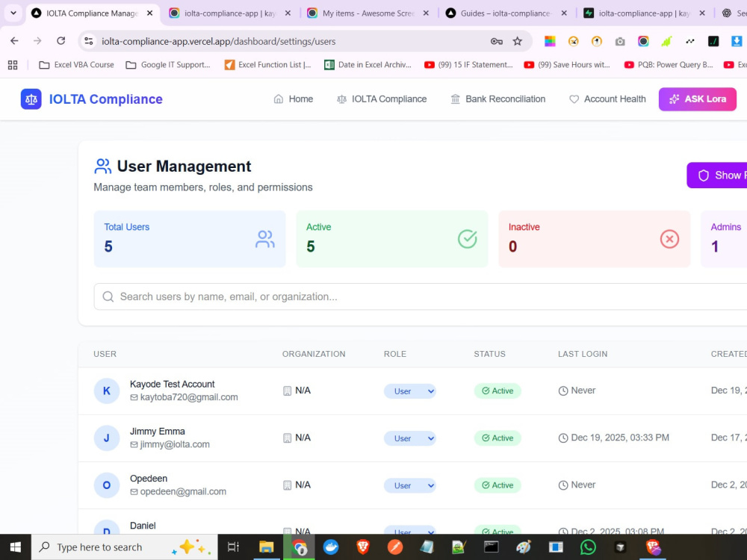Click the ORGANIZATION column header

click(x=314, y=354)
